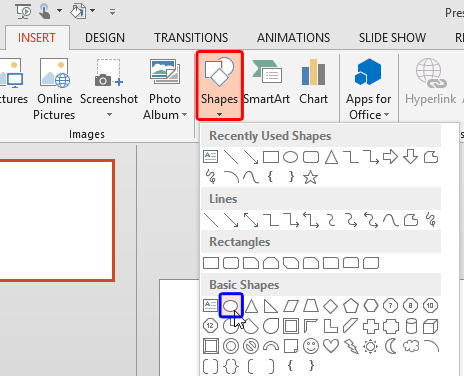Select the Cloud shape
464x376 pixels.
point(411,346)
